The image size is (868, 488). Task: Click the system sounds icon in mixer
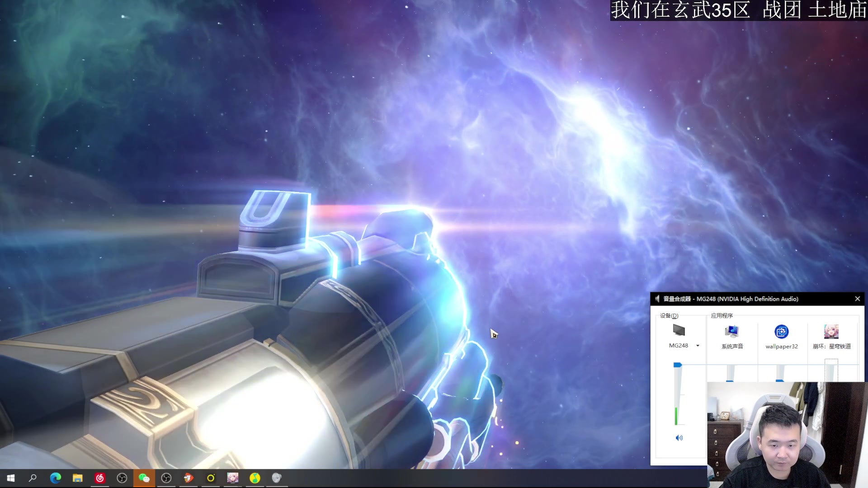pyautogui.click(x=732, y=332)
